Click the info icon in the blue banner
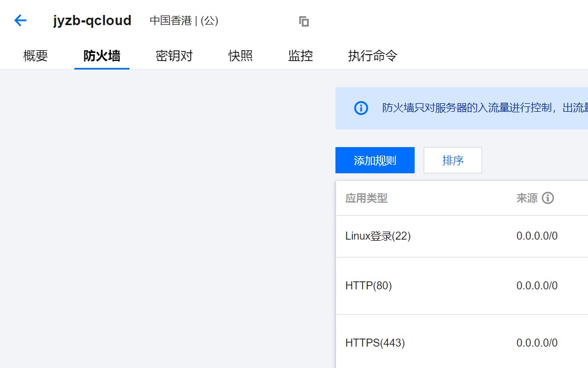The image size is (588, 368). point(361,108)
